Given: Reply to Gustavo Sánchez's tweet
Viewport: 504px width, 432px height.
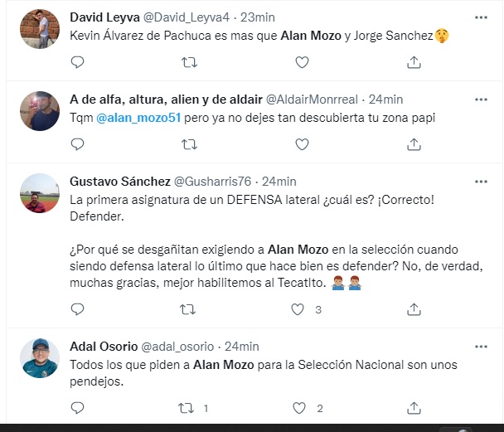Looking at the screenshot, I should (77, 309).
